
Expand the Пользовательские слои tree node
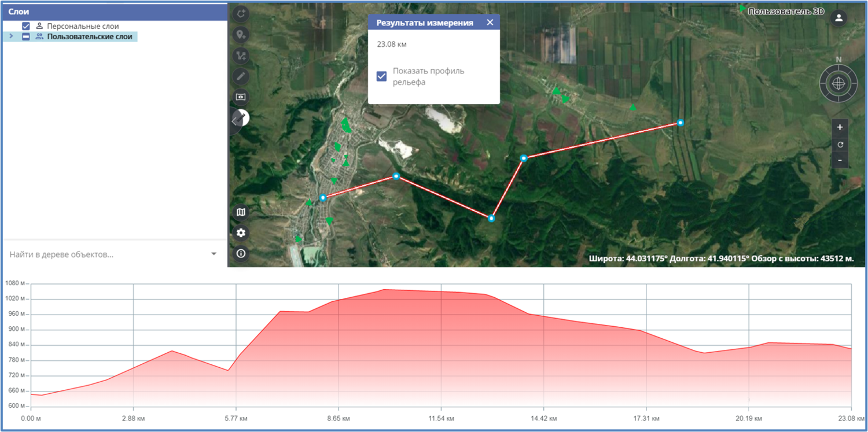[11, 36]
